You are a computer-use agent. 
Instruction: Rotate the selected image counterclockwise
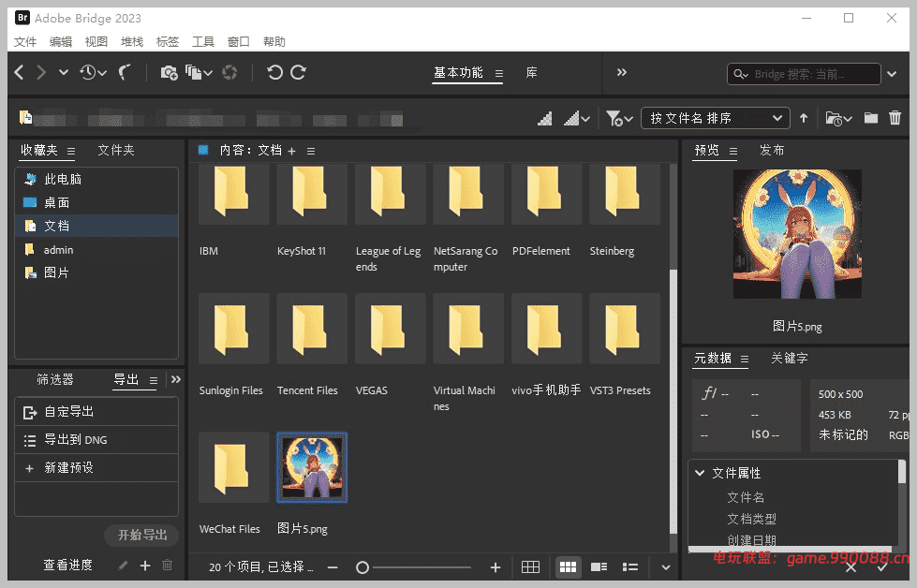[x=276, y=72]
